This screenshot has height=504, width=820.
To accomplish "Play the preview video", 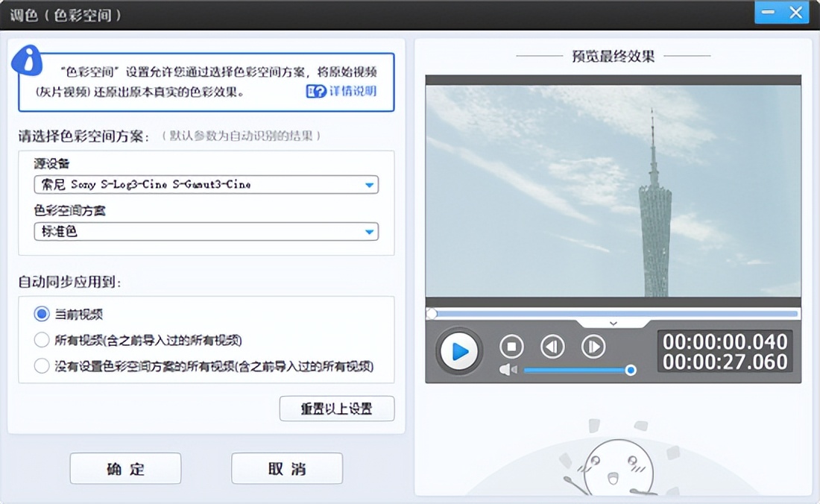I will (459, 350).
